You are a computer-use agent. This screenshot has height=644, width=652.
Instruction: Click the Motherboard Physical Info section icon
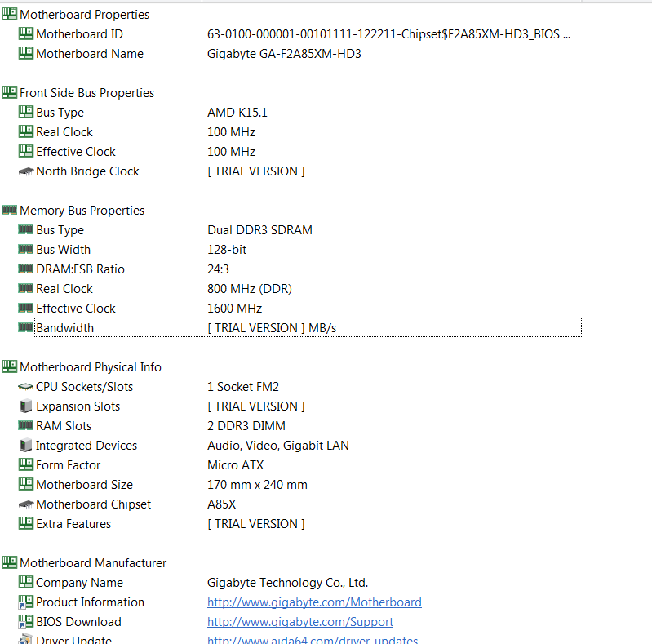coord(10,366)
